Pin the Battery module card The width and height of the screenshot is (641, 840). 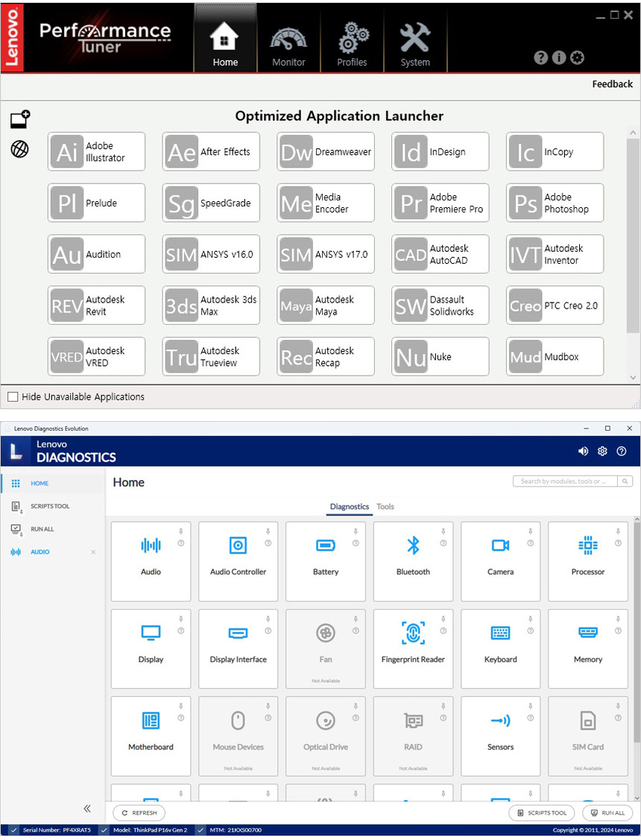pyautogui.click(x=356, y=531)
